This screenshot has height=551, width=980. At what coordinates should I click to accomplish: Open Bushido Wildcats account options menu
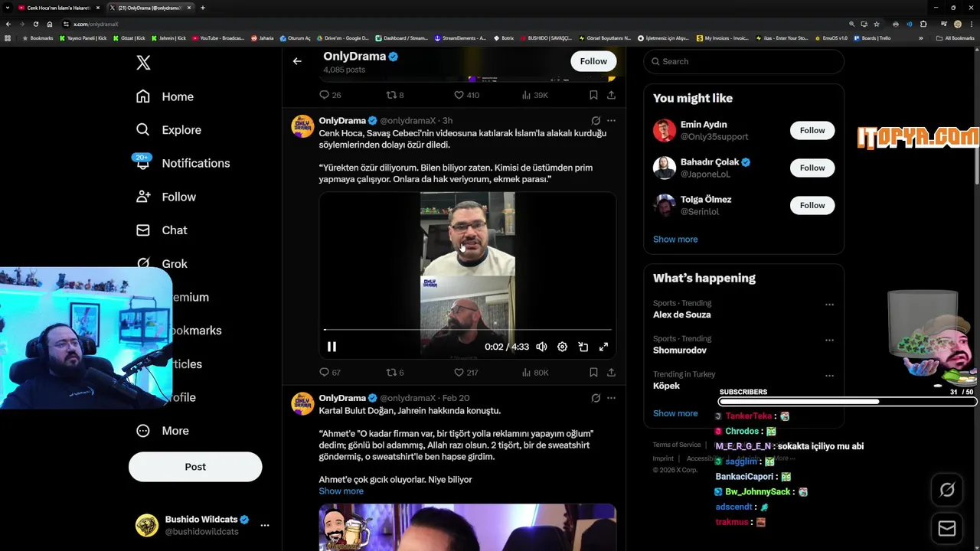tap(265, 525)
